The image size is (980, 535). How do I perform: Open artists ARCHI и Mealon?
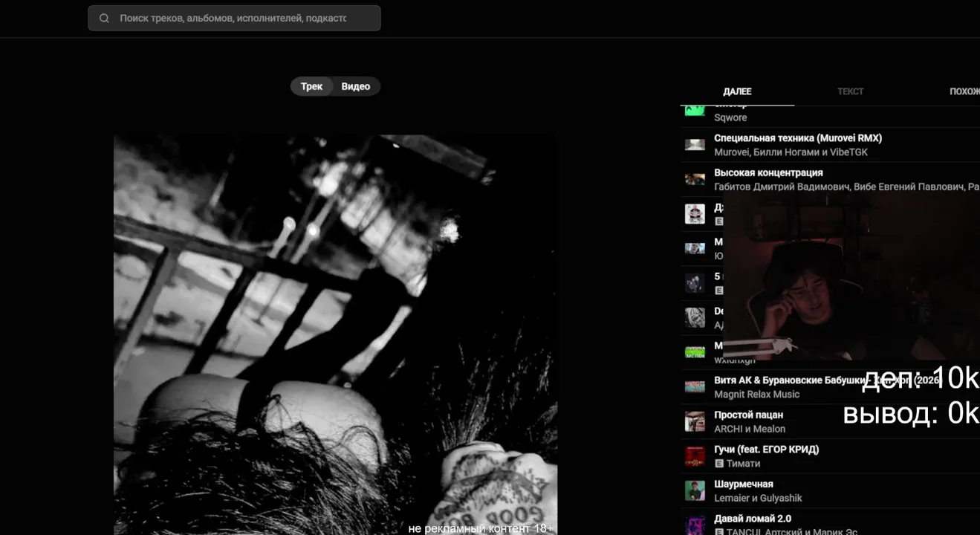pyautogui.click(x=750, y=429)
